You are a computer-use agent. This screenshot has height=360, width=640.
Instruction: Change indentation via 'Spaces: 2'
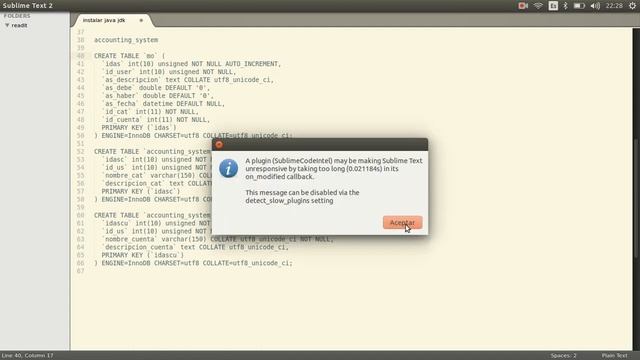pyautogui.click(x=564, y=356)
